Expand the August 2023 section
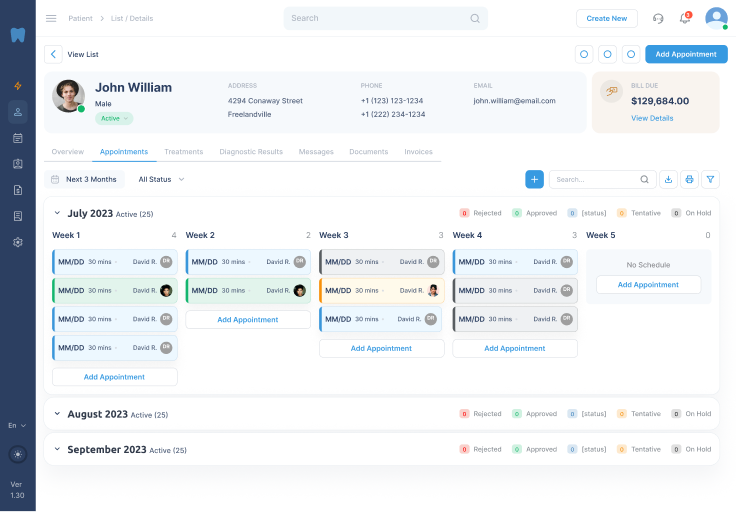The height and width of the screenshot is (512, 736). 57,414
